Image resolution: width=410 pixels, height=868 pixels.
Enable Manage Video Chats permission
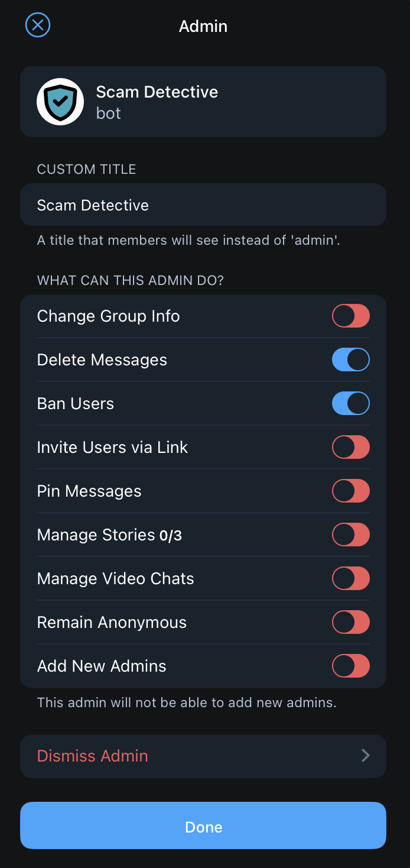350,578
